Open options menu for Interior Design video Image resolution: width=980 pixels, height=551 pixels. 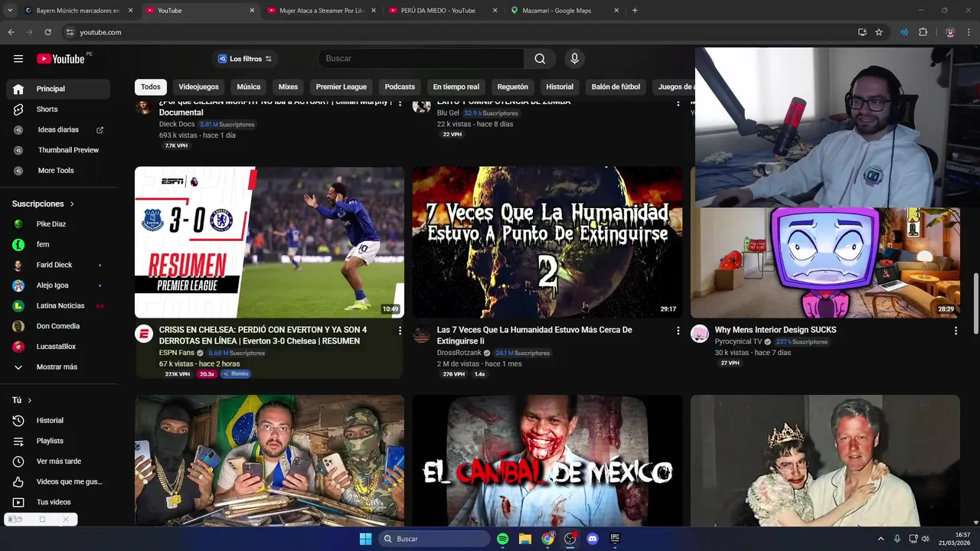click(x=955, y=331)
